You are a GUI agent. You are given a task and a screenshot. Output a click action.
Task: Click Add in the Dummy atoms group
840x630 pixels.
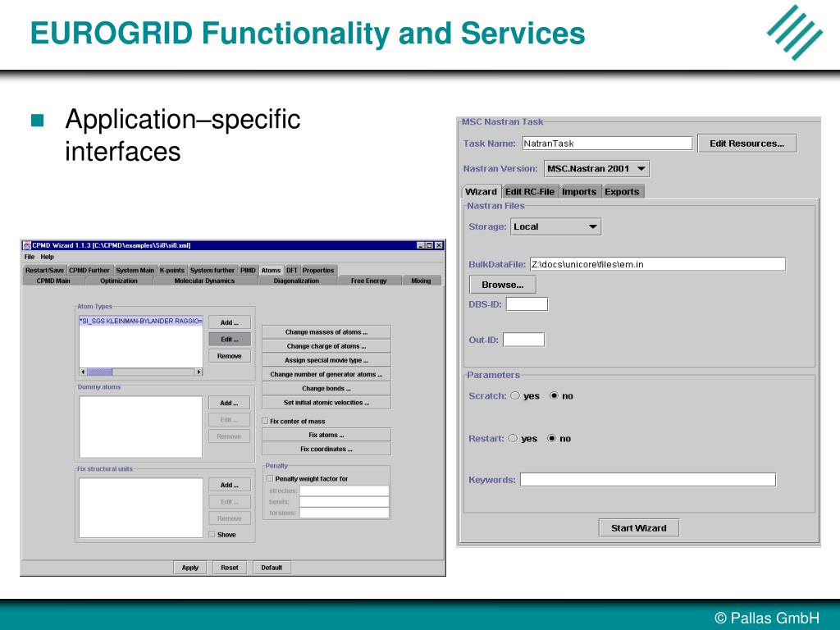coord(230,403)
